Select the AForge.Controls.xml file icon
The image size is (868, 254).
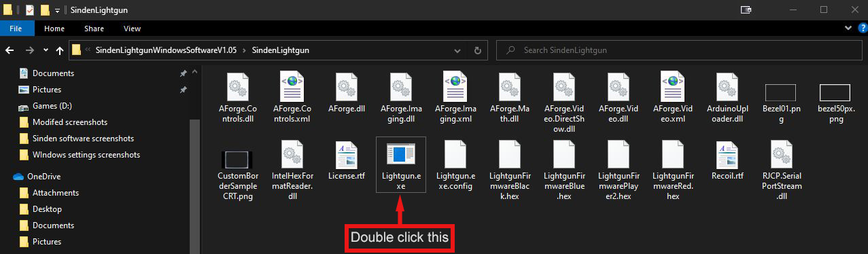point(292,86)
